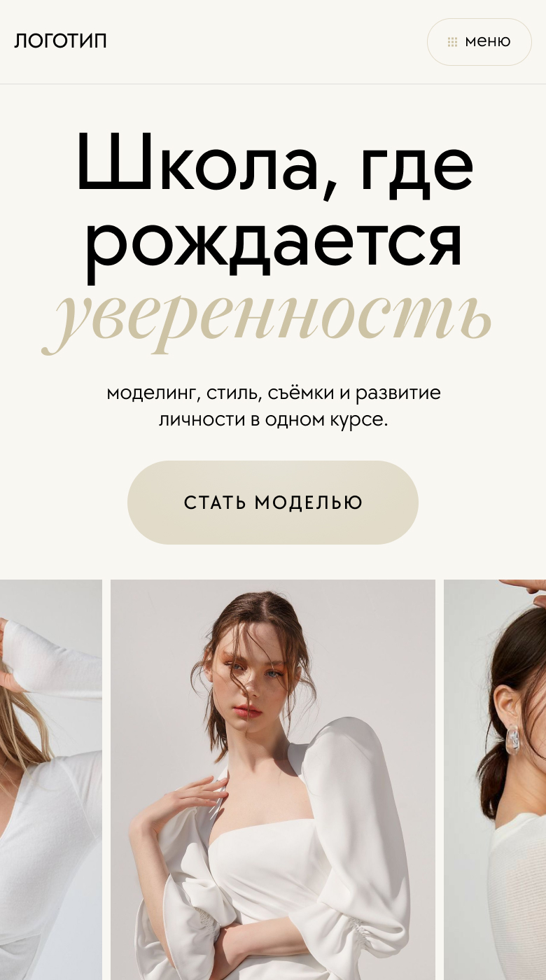Click subtitle line моделинг, стиль, съёмки и развитие
Screen dimensions: 546x980
[x=273, y=393]
